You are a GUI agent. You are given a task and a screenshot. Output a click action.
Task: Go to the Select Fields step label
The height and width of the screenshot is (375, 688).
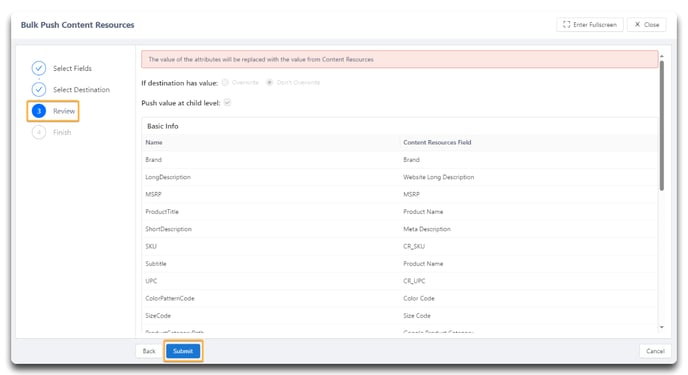coord(72,68)
